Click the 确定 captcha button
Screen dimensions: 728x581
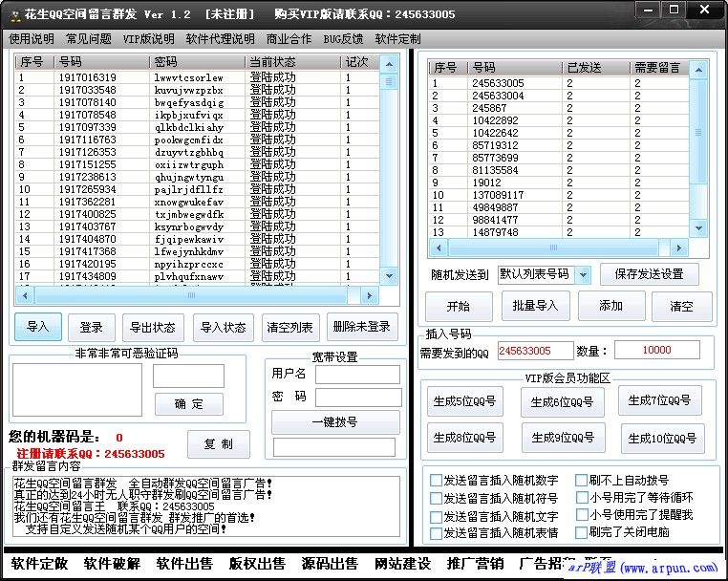click(189, 404)
